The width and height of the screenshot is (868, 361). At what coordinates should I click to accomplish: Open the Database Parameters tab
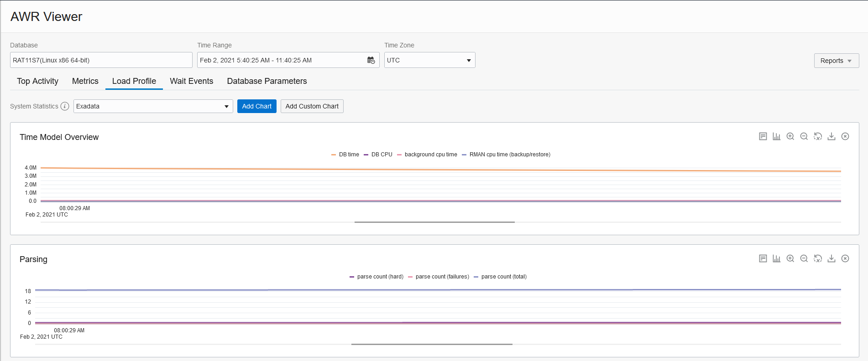pyautogui.click(x=267, y=81)
